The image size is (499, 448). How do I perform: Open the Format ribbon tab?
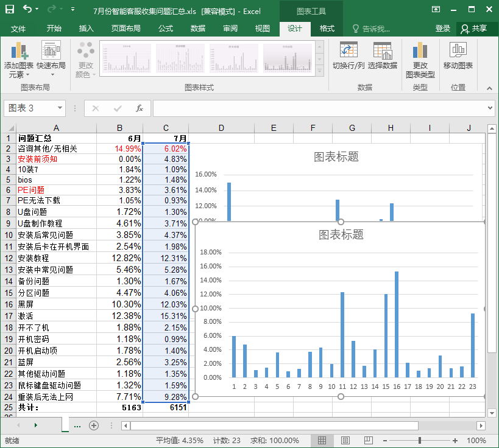pyautogui.click(x=327, y=29)
